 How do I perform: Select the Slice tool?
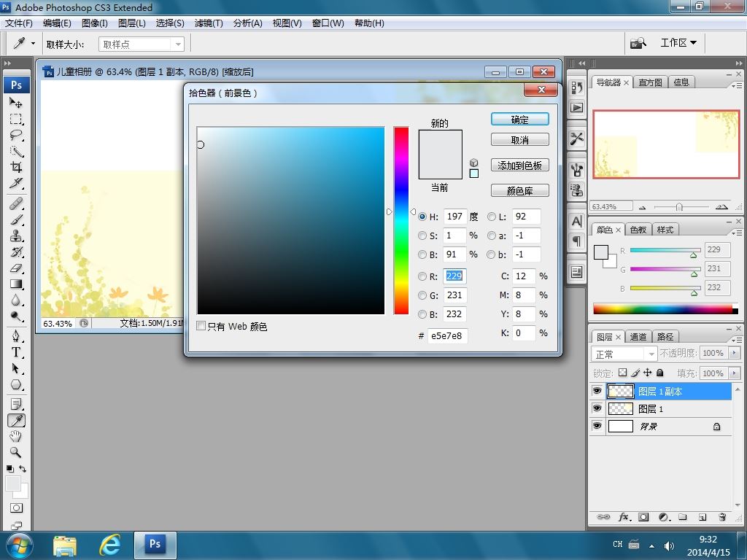[x=16, y=183]
